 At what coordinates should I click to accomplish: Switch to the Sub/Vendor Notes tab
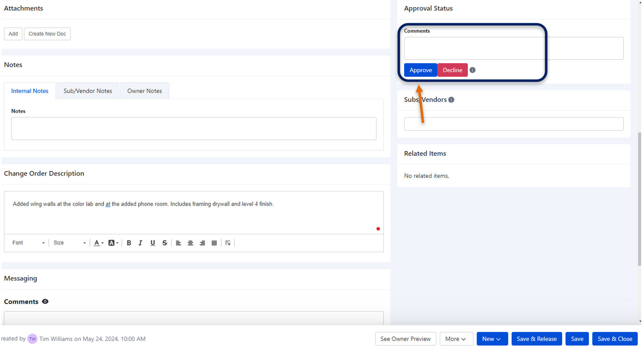87,91
